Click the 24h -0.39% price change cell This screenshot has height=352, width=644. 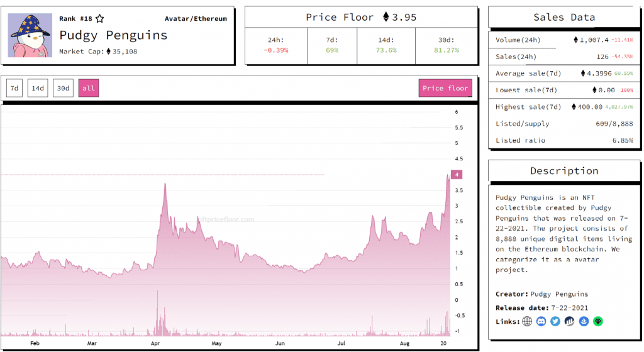coord(276,45)
